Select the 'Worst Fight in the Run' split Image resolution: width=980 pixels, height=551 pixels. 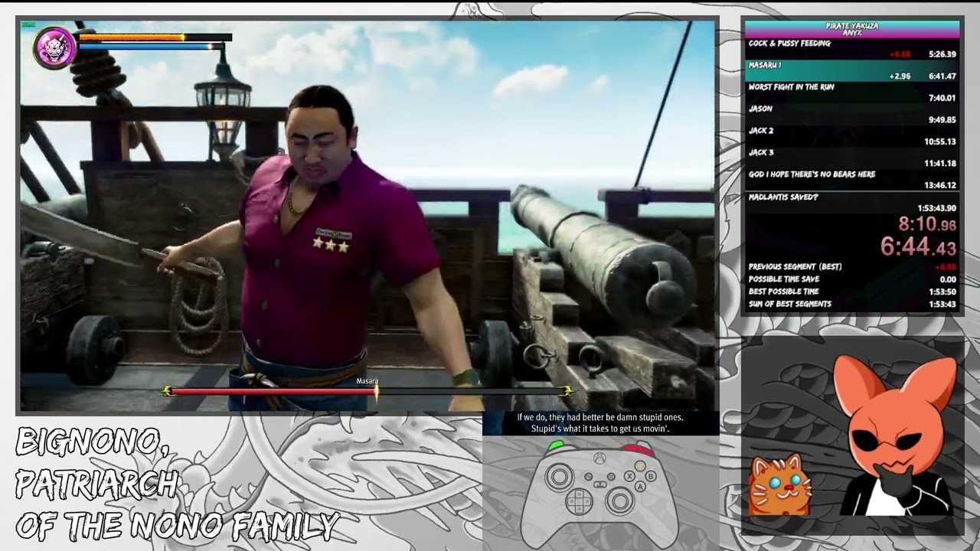click(852, 92)
